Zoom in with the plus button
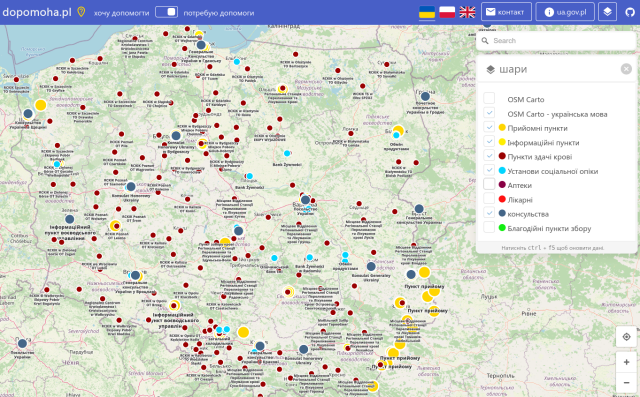 [626, 362]
